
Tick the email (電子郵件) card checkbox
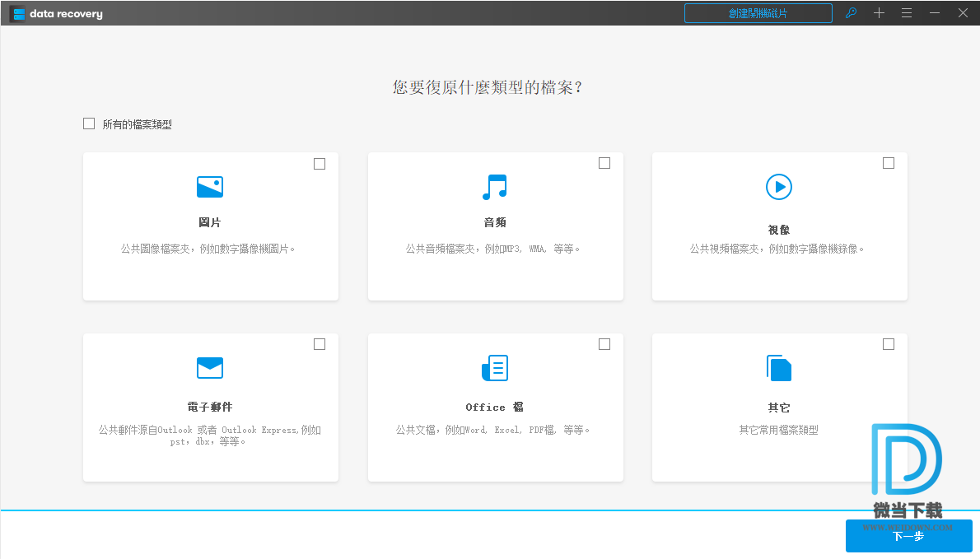click(x=320, y=344)
